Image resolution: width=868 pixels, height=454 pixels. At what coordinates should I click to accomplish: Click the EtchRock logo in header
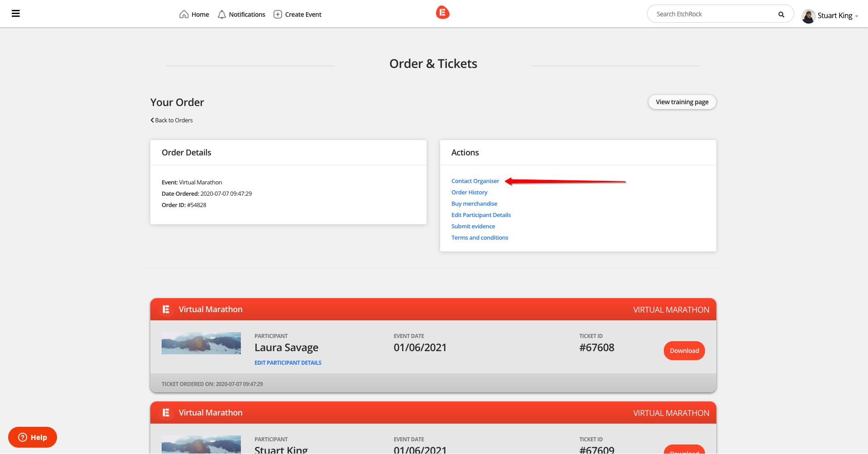[x=442, y=13]
